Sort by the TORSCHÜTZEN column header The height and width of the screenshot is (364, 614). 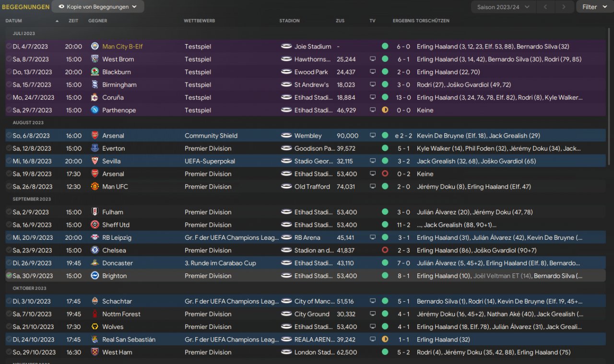pyautogui.click(x=433, y=21)
